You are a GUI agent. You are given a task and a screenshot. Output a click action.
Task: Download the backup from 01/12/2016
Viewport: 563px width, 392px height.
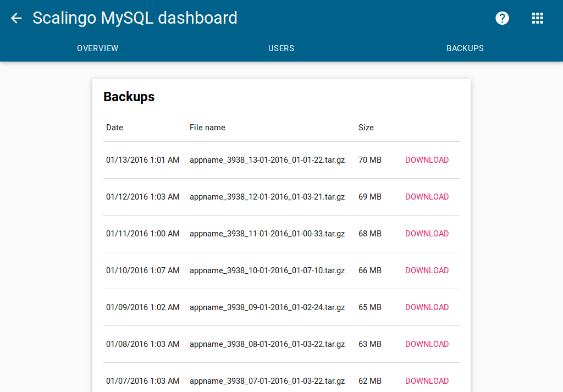[427, 197]
